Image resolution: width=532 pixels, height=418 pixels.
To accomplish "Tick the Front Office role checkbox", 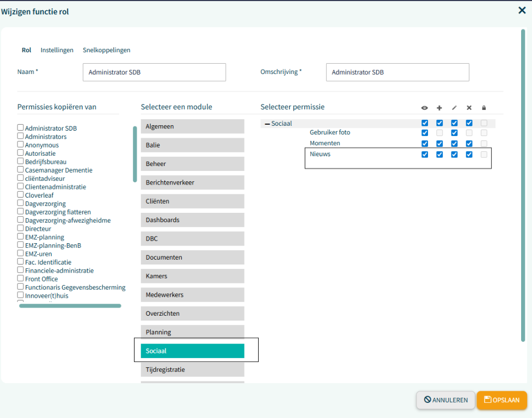I will 21,279.
